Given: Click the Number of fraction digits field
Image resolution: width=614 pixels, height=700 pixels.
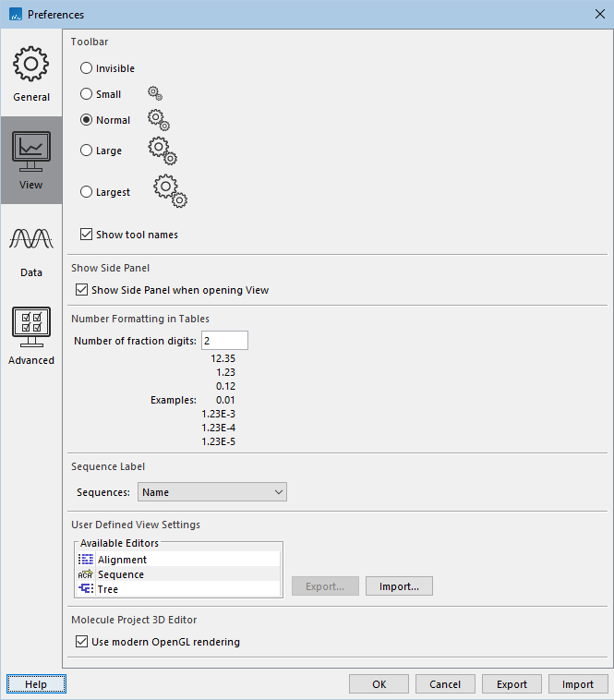Looking at the screenshot, I should point(224,341).
